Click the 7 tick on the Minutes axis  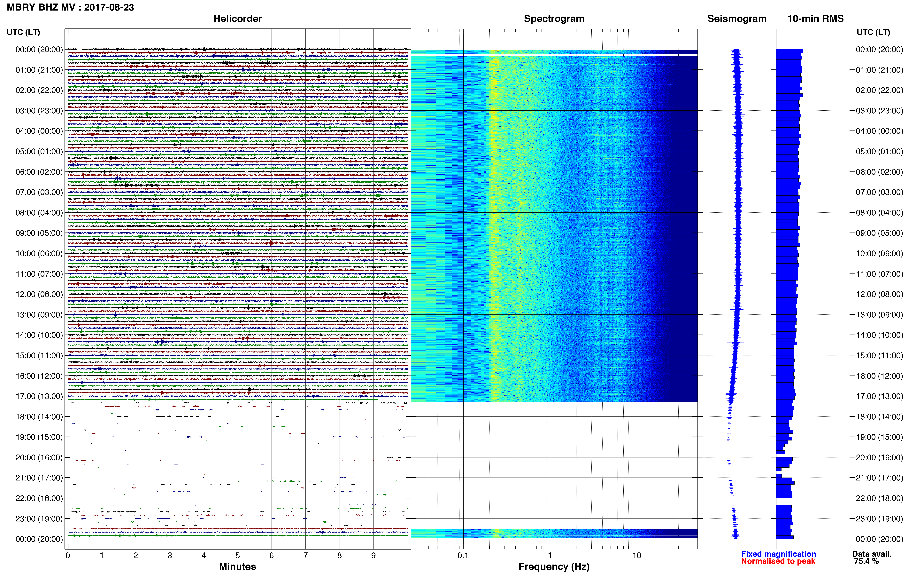306,555
